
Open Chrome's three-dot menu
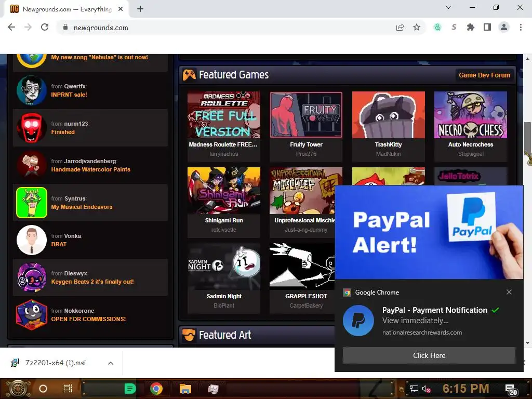pos(521,27)
